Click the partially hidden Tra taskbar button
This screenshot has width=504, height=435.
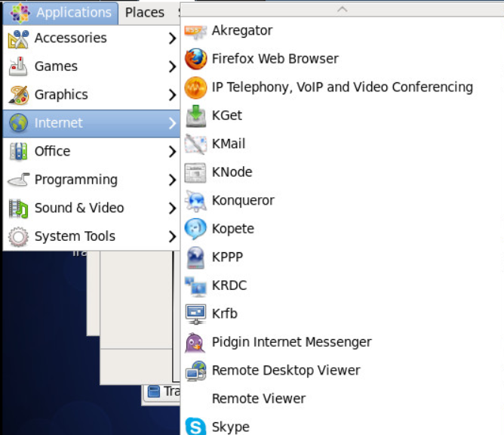tap(161, 392)
